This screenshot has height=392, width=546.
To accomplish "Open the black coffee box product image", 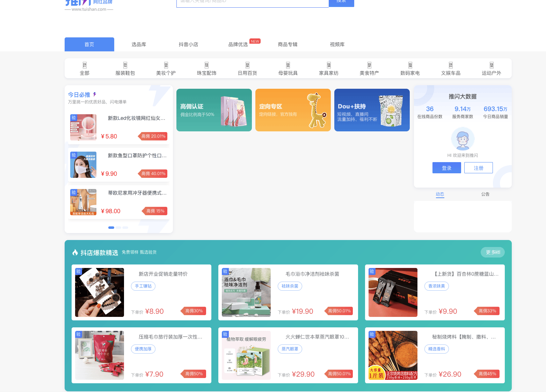I will point(393,292).
